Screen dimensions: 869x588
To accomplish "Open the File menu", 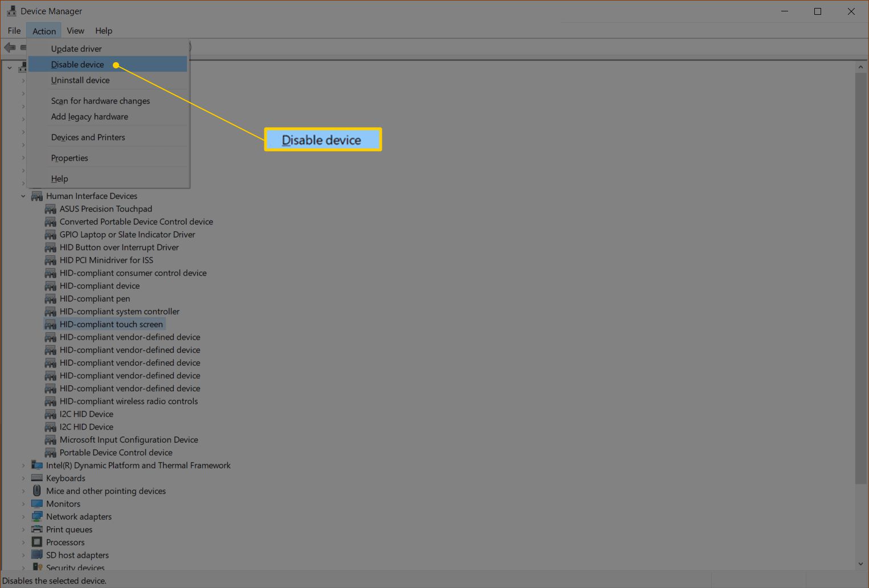I will 14,31.
